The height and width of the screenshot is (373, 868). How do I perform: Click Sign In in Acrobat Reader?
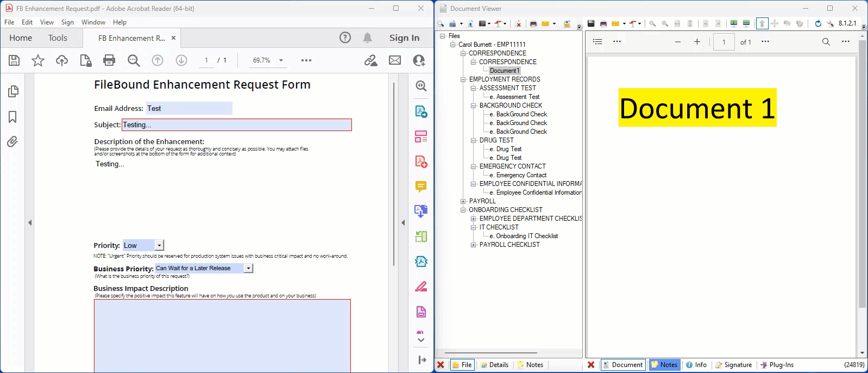coord(404,38)
